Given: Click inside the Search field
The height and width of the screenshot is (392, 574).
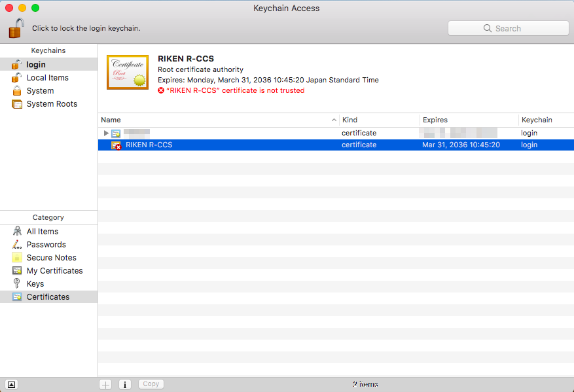Looking at the screenshot, I should [508, 28].
